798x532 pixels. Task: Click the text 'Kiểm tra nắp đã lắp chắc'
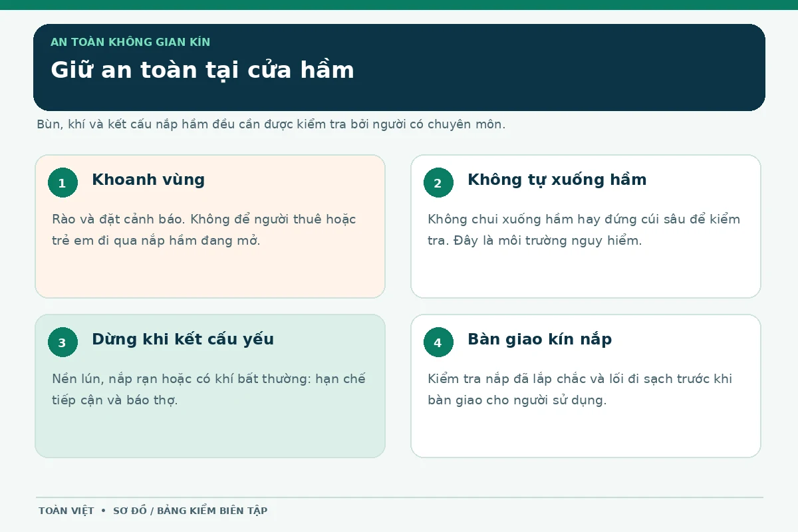507,379
